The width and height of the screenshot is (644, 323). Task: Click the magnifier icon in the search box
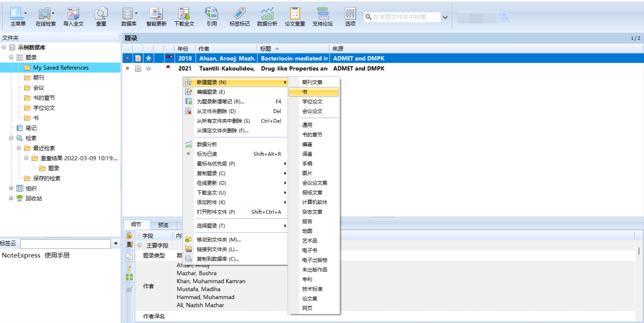coord(368,17)
